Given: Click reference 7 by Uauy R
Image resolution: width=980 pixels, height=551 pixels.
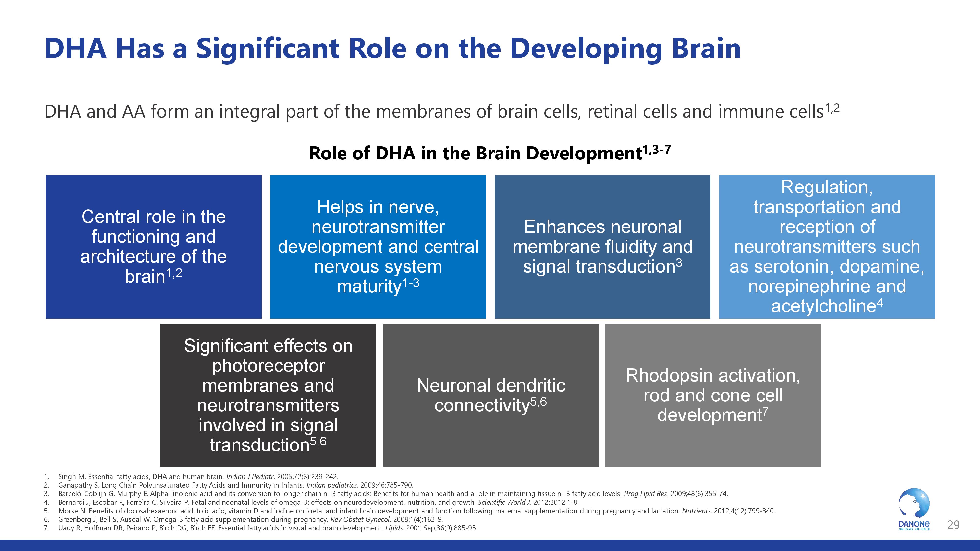Looking at the screenshot, I should 267,528.
